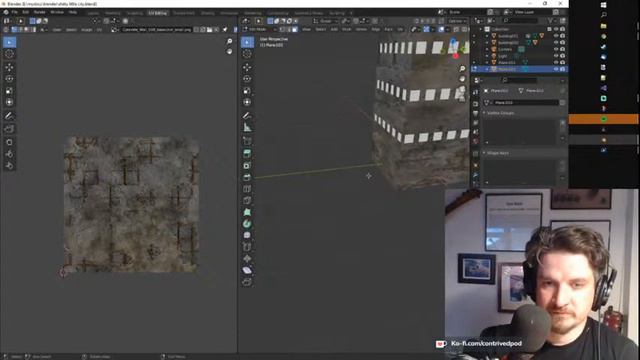Open the Edit Mode dropdown in 3D viewport
Viewport: 640px width, 360px height.
tap(260, 29)
